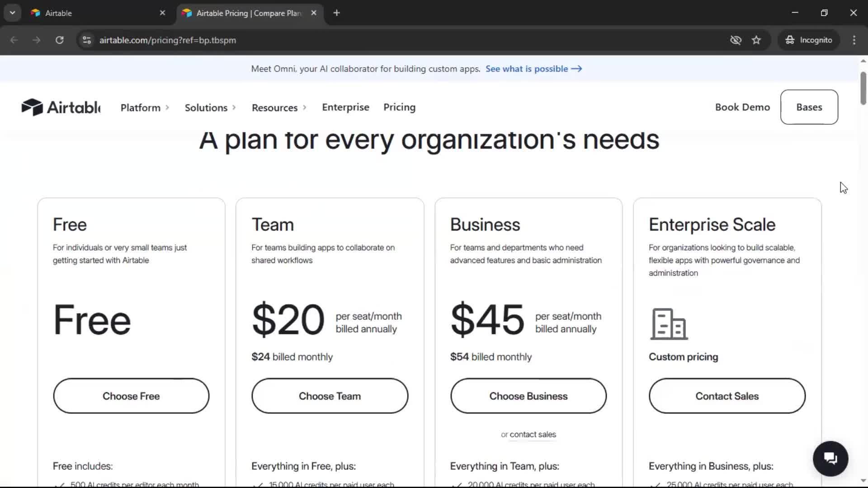Open the tab search dropdown arrow

pos(13,13)
